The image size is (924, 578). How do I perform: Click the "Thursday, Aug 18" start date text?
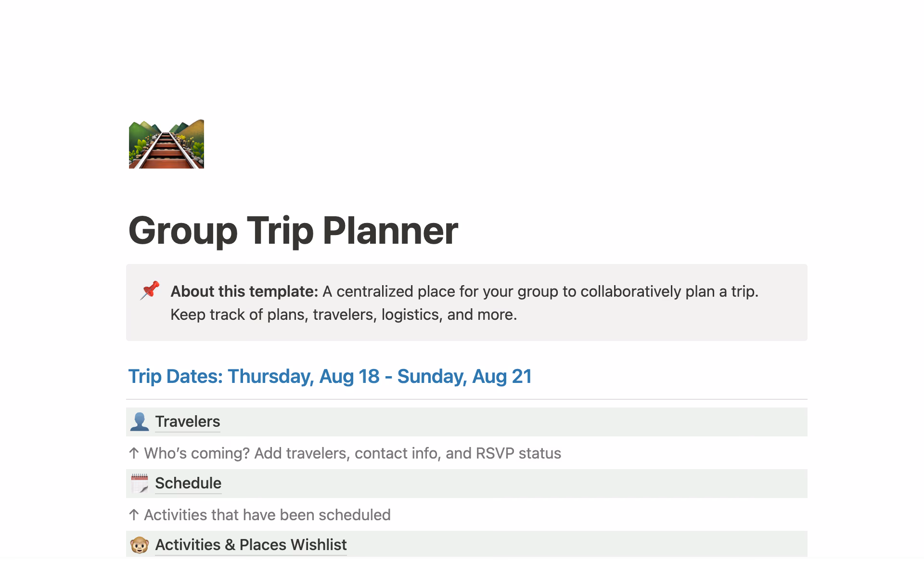(x=303, y=377)
